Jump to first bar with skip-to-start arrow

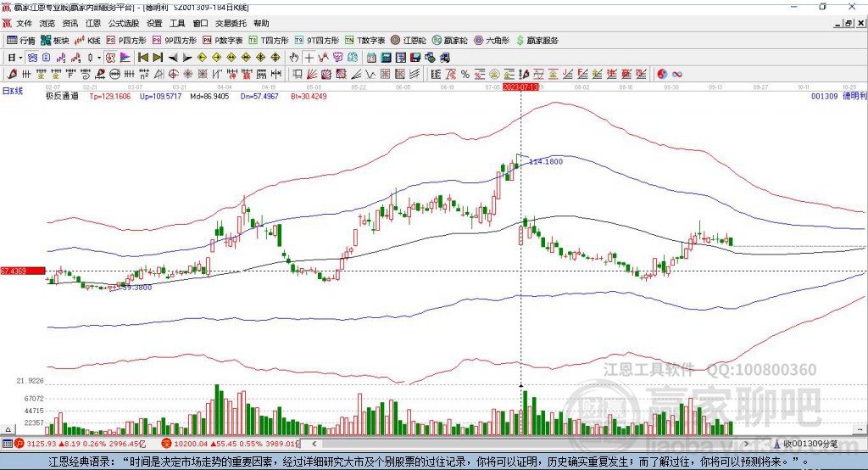coord(142,58)
